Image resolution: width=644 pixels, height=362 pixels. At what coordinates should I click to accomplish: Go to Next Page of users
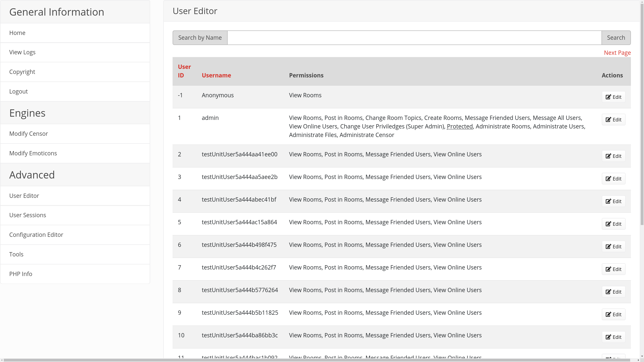coord(617,53)
